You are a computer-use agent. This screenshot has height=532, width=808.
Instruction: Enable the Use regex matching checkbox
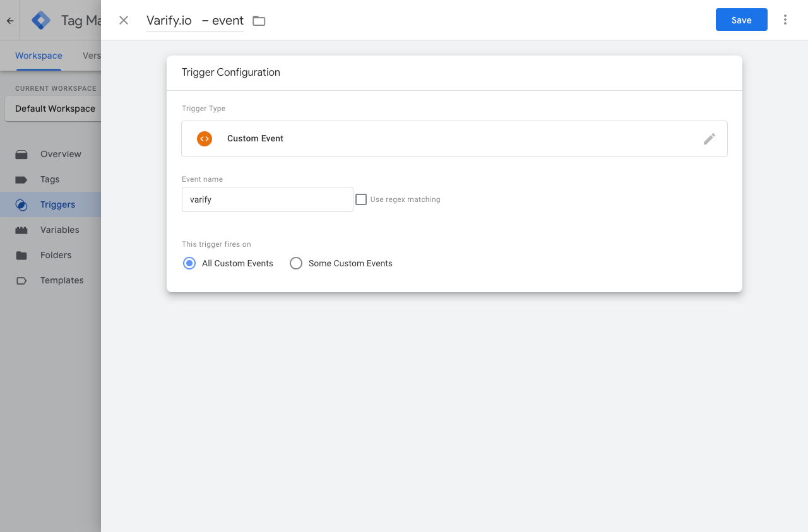(x=361, y=199)
